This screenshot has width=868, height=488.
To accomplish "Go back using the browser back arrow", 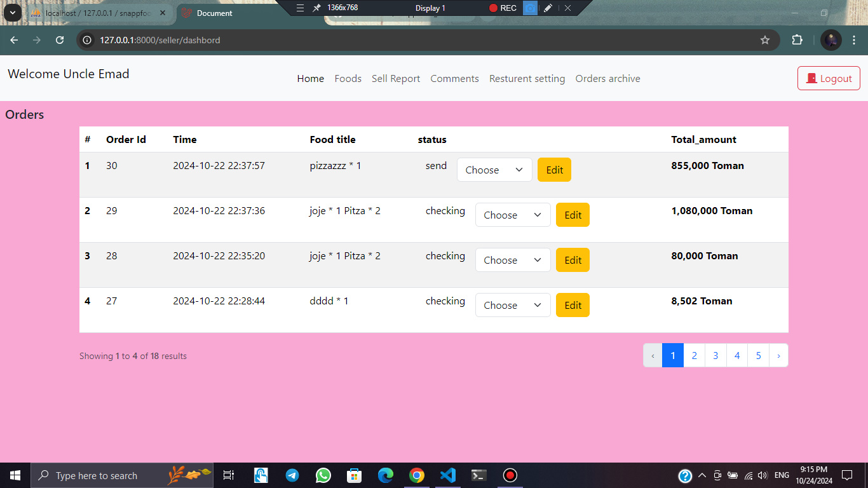I will (14, 40).
